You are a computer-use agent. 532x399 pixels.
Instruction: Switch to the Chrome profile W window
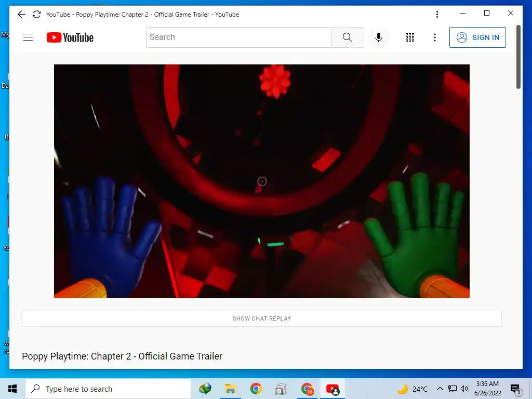(307, 389)
